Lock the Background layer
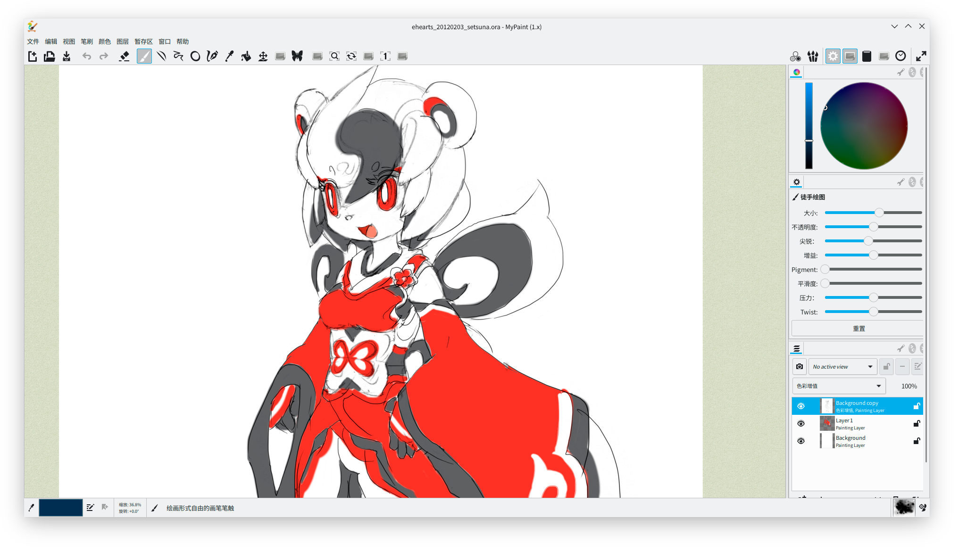Image resolution: width=967 pixels, height=560 pixels. (x=917, y=441)
